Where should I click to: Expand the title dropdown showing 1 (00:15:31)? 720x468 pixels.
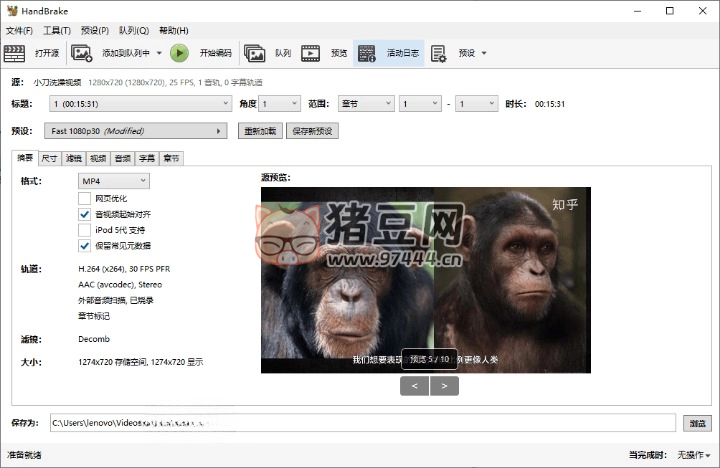click(x=140, y=103)
